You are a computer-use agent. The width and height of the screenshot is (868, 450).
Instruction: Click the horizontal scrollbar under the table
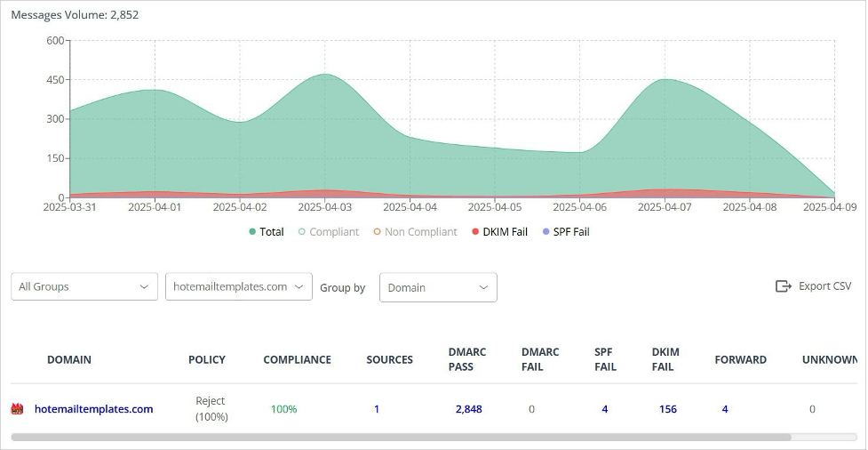(400, 438)
